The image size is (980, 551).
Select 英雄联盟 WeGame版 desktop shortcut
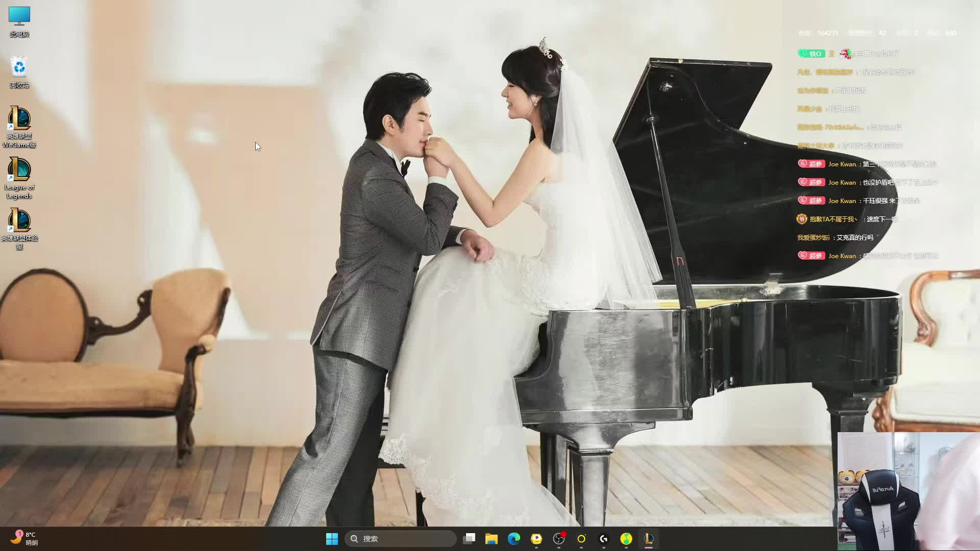pos(19,127)
